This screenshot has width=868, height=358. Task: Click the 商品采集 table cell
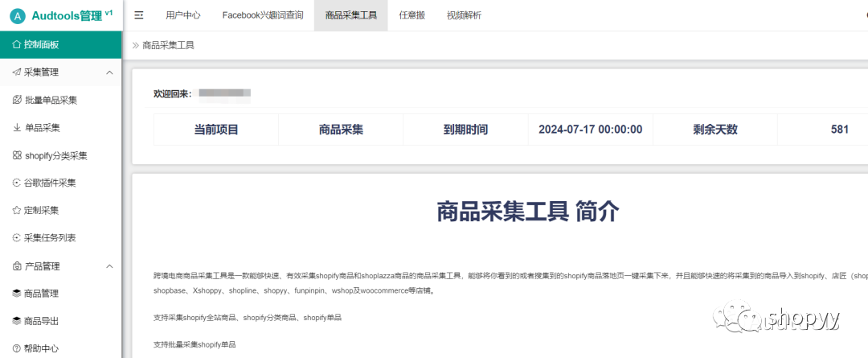tap(341, 130)
